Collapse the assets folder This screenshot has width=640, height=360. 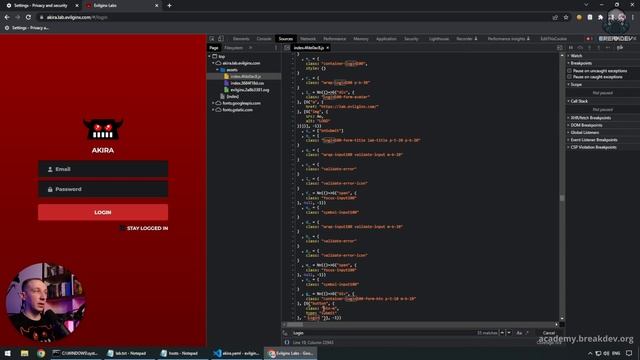[218, 70]
